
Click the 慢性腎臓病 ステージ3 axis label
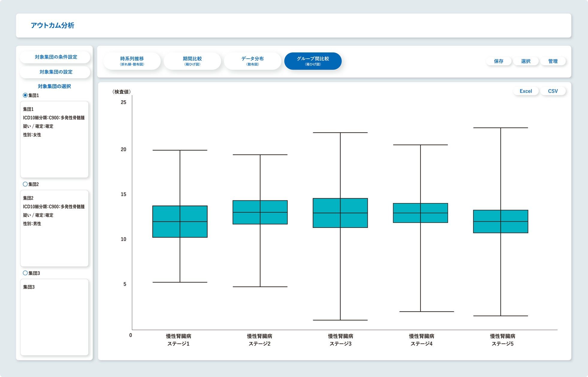tap(340, 340)
